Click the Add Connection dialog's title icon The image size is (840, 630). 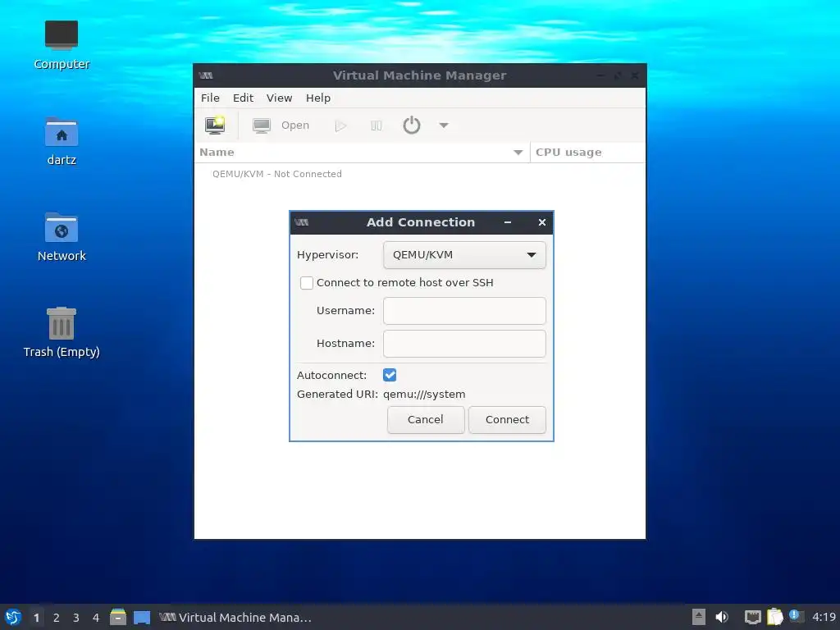pyautogui.click(x=302, y=222)
